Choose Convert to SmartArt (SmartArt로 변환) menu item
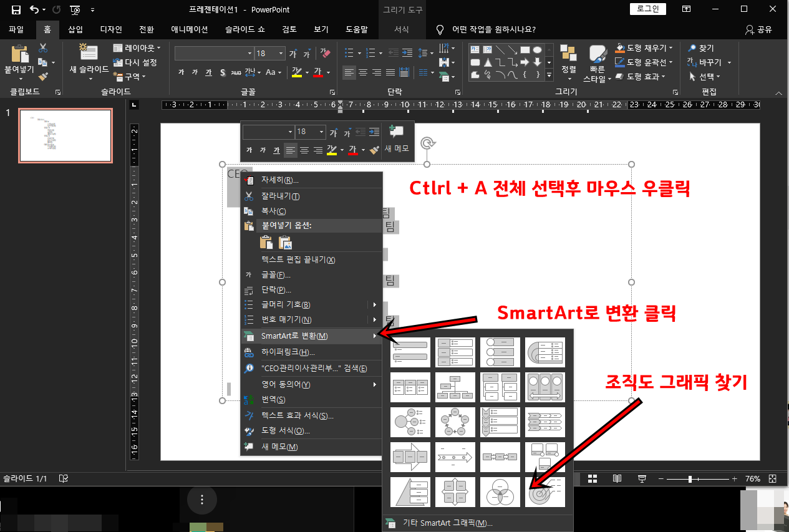The height and width of the screenshot is (532, 789). [311, 336]
